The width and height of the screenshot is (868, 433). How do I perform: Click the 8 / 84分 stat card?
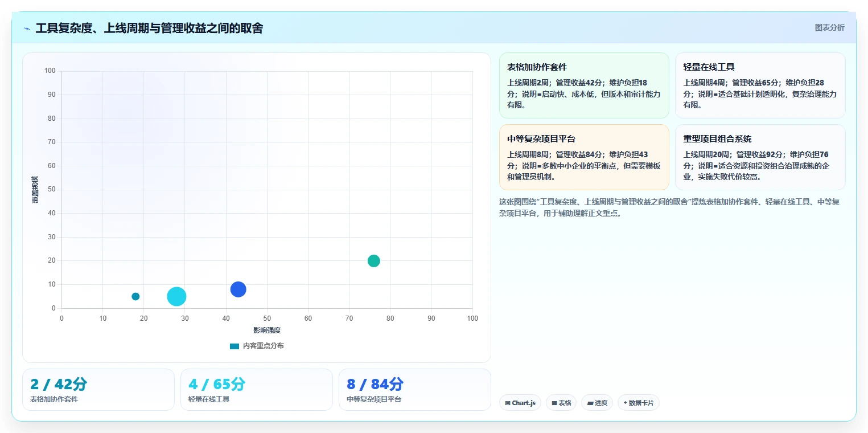point(415,390)
